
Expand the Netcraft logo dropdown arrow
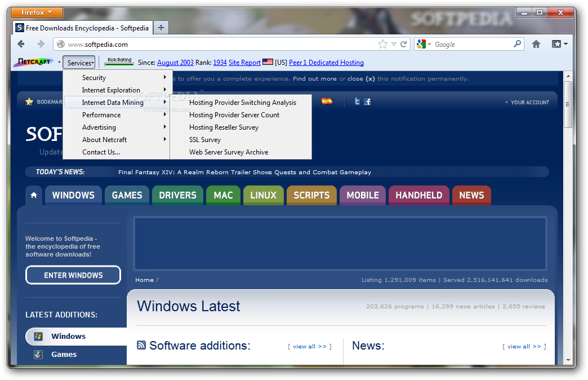click(x=59, y=62)
